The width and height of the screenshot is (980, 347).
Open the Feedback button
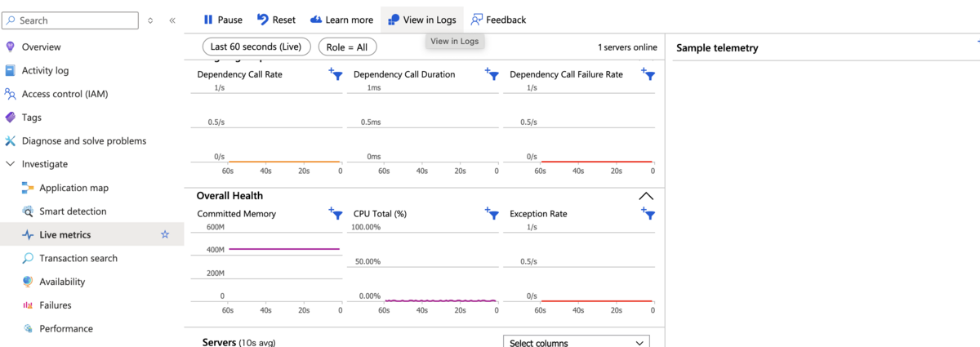click(x=498, y=20)
